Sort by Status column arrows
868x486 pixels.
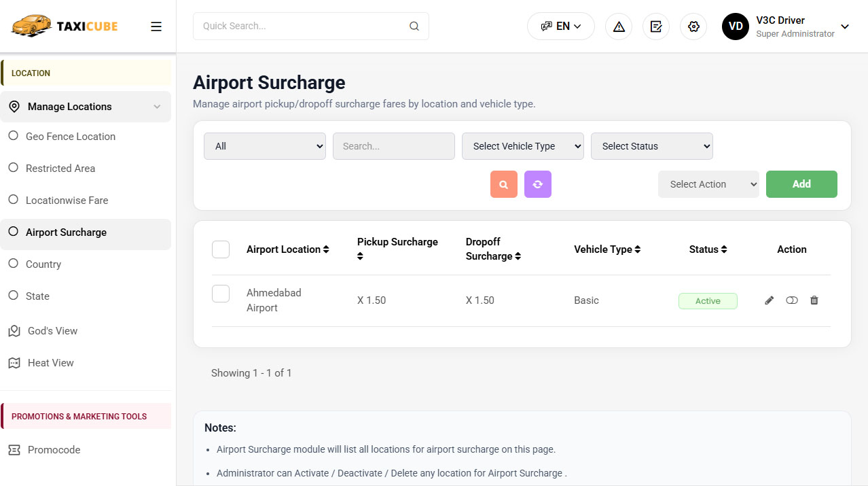tap(724, 249)
